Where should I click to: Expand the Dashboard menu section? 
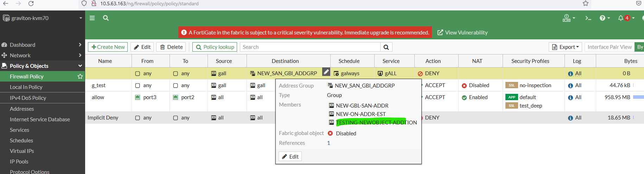tap(42, 45)
